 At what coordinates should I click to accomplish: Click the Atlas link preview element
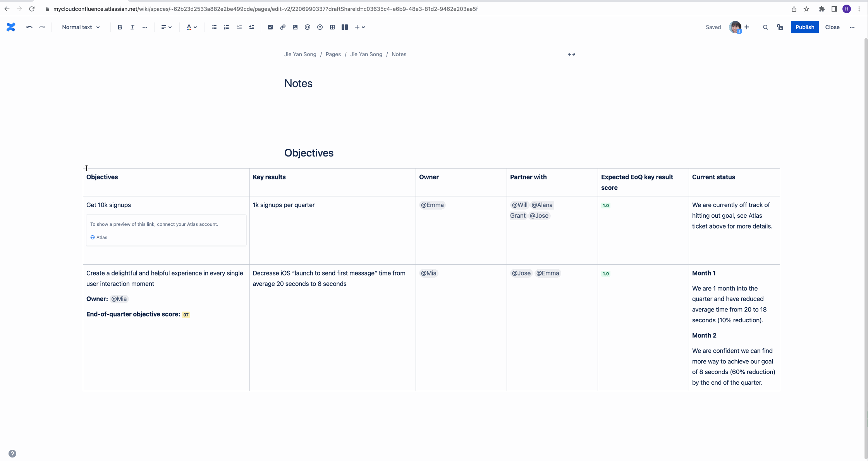click(166, 230)
